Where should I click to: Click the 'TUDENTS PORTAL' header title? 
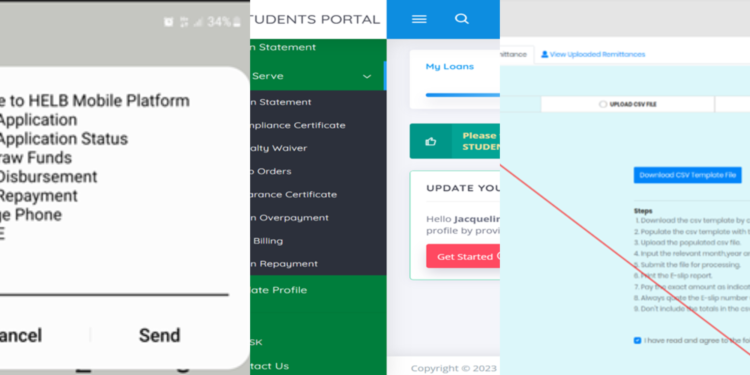[315, 19]
